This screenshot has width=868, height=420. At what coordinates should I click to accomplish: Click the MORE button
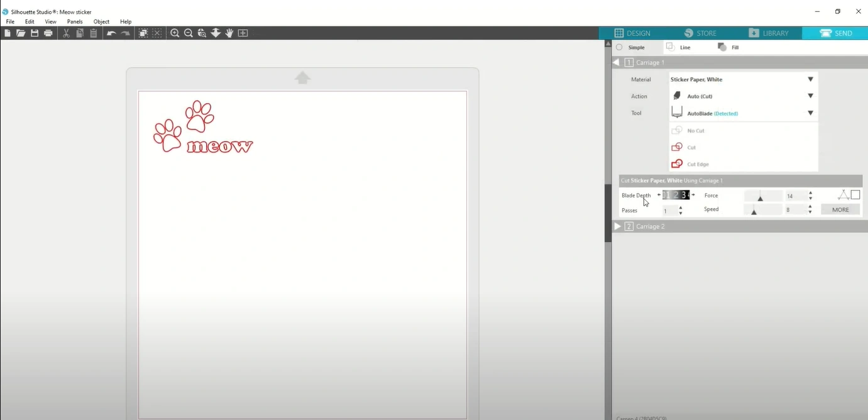coord(840,210)
